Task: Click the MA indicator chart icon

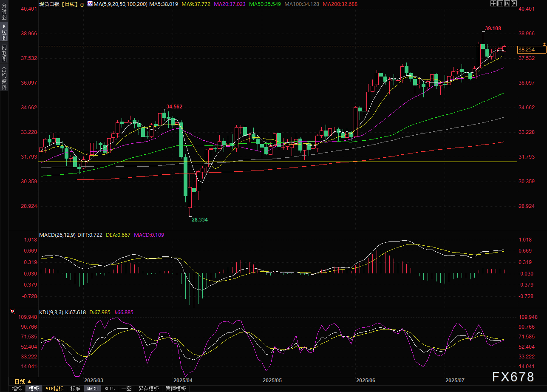Action: coord(89,4)
